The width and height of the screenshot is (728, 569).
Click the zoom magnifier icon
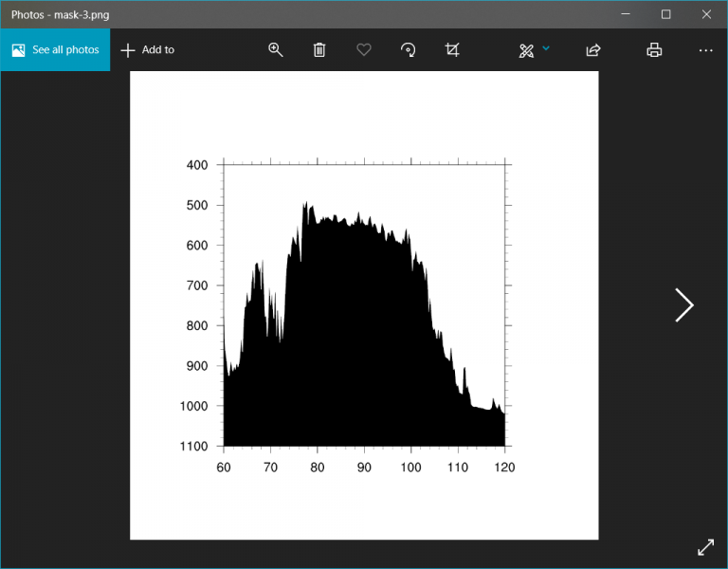[276, 50]
